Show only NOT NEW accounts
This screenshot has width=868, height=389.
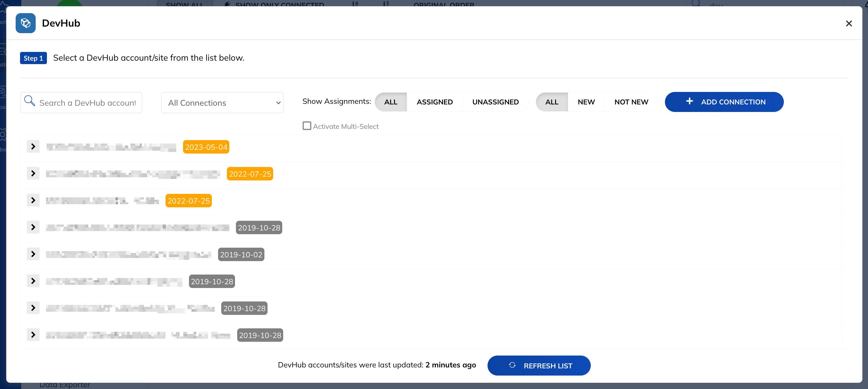point(631,102)
